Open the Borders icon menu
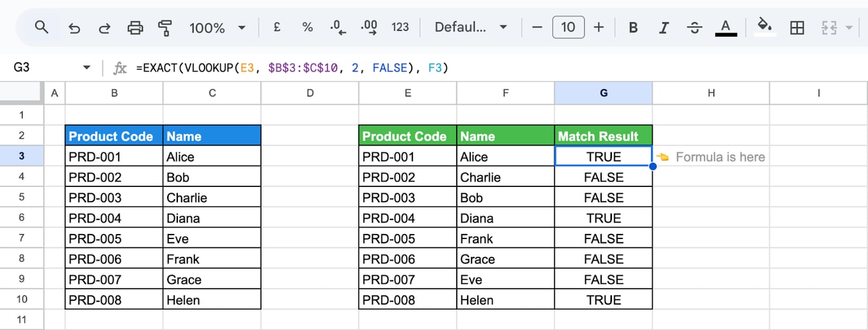Image resolution: width=868 pixels, height=330 pixels. [797, 27]
